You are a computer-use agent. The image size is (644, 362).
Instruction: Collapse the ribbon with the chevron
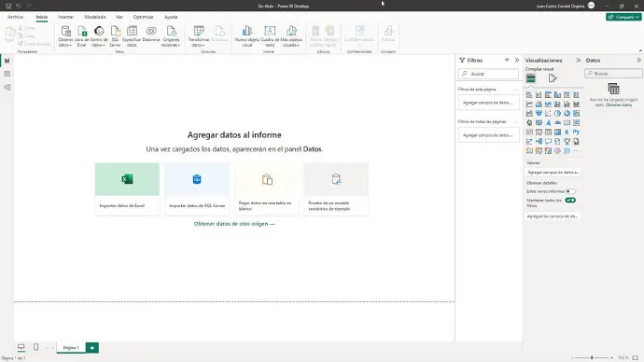[x=640, y=51]
